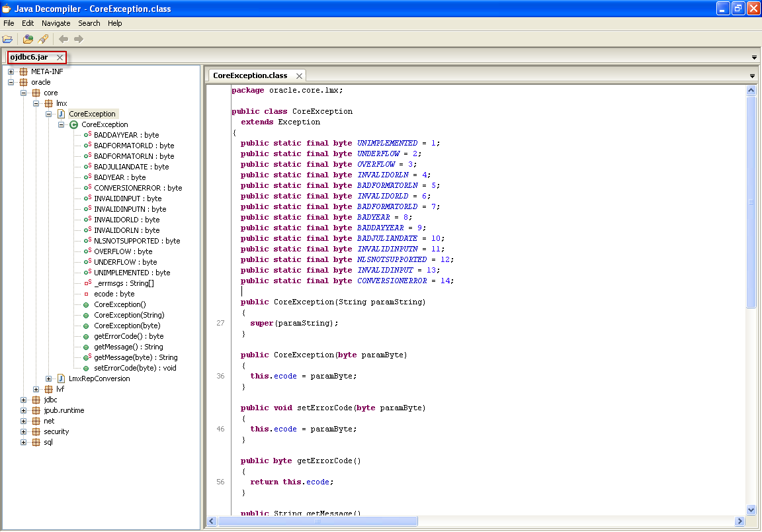Select the _errmsgs String[] field
762x532 pixels.
coord(123,283)
